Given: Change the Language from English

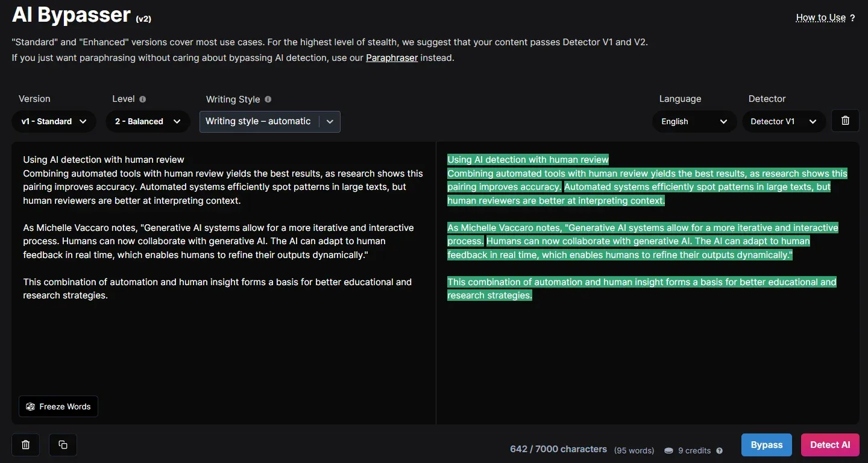Looking at the screenshot, I should (694, 121).
